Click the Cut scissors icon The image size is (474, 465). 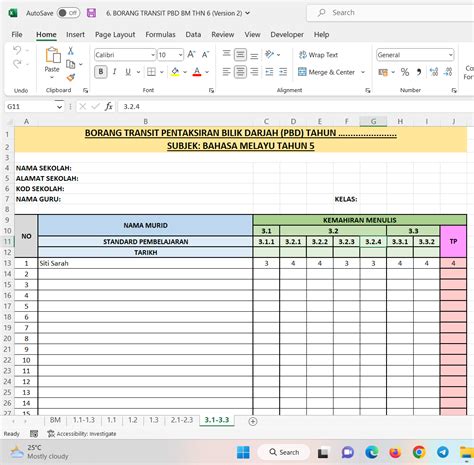(x=71, y=51)
